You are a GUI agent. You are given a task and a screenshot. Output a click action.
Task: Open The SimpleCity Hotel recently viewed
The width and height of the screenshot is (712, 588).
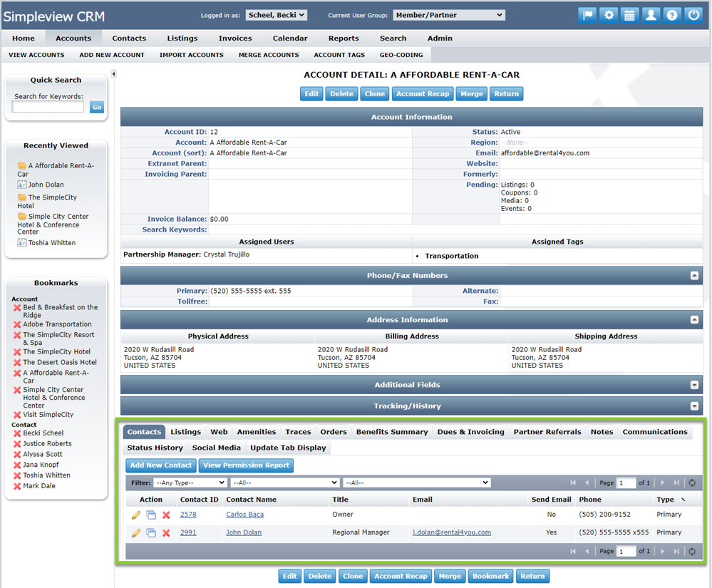click(x=47, y=202)
